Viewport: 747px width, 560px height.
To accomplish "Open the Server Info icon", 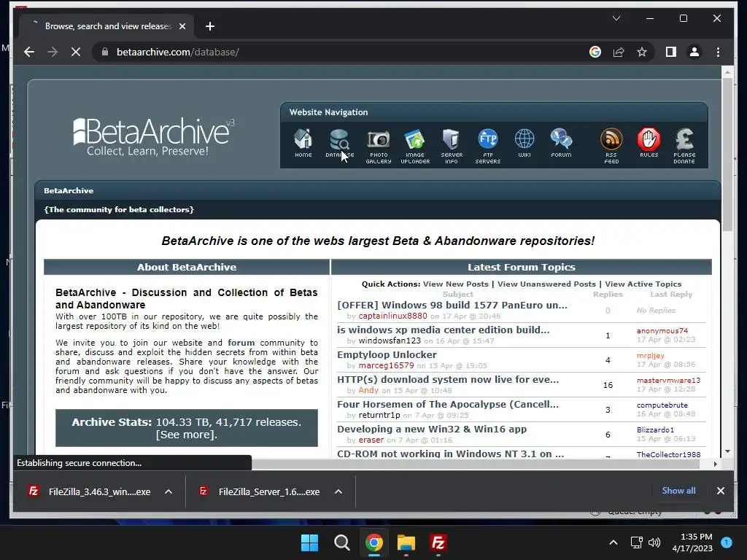I will (x=451, y=146).
